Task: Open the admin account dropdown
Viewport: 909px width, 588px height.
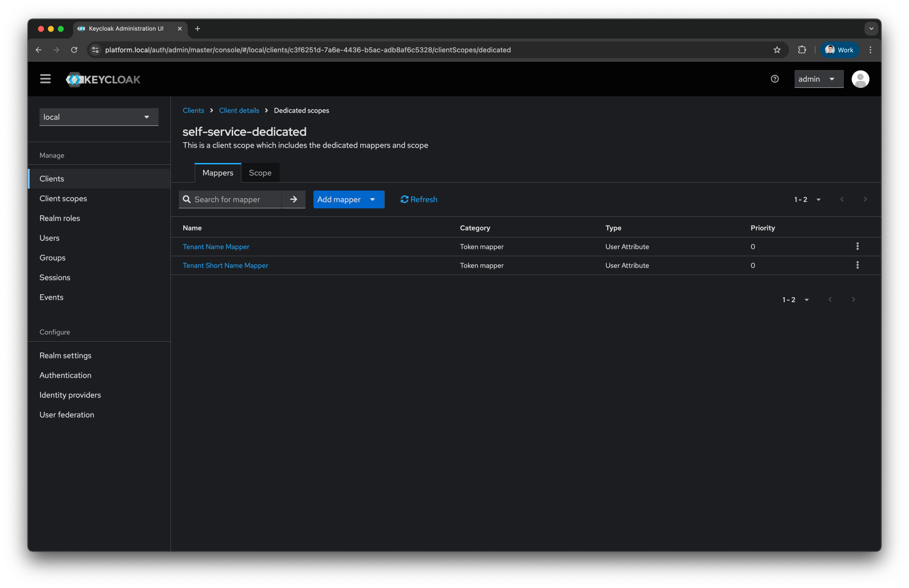Action: [818, 78]
